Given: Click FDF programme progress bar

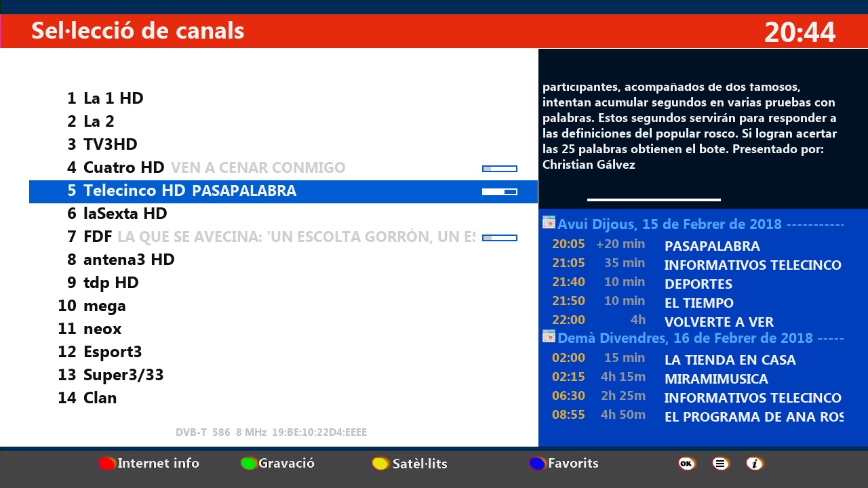Looking at the screenshot, I should 500,238.
